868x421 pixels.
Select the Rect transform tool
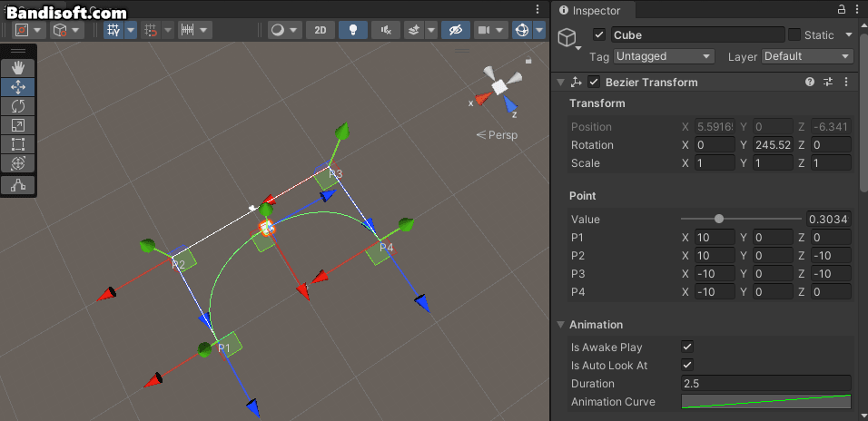(18, 144)
